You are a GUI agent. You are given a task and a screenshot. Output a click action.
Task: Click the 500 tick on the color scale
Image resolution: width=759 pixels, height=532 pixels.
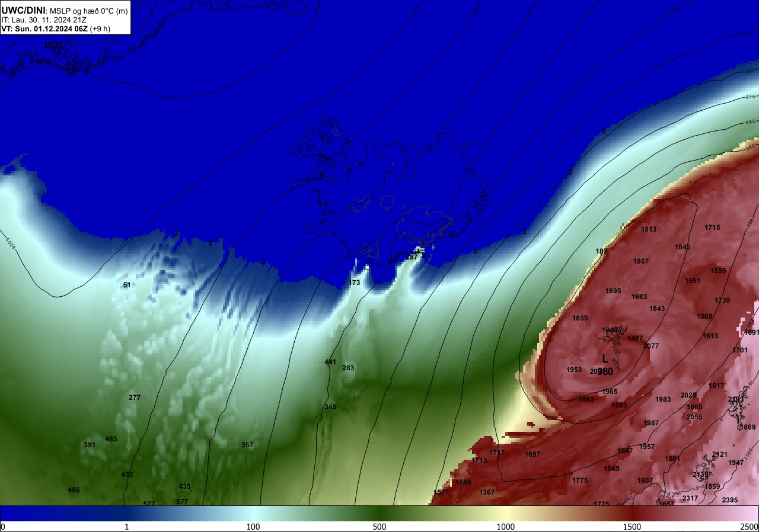[379, 527]
